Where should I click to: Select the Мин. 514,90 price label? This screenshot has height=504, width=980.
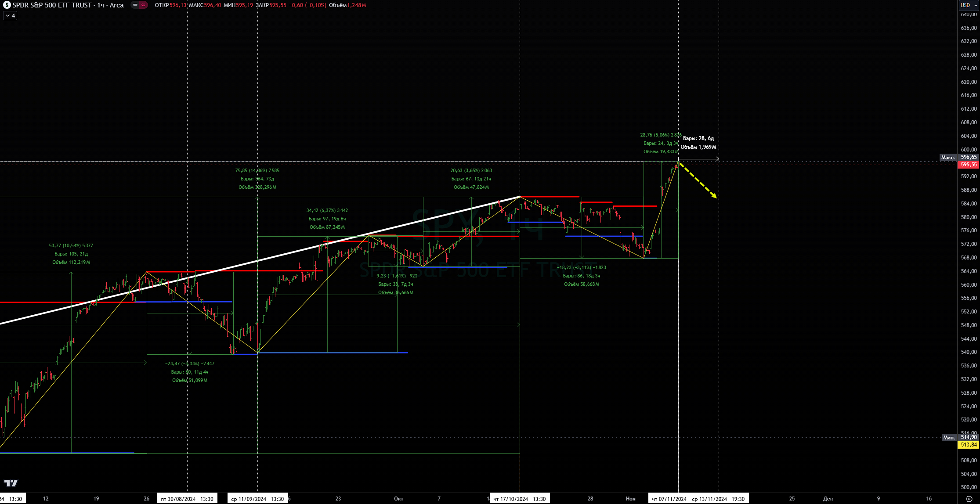(x=960, y=437)
